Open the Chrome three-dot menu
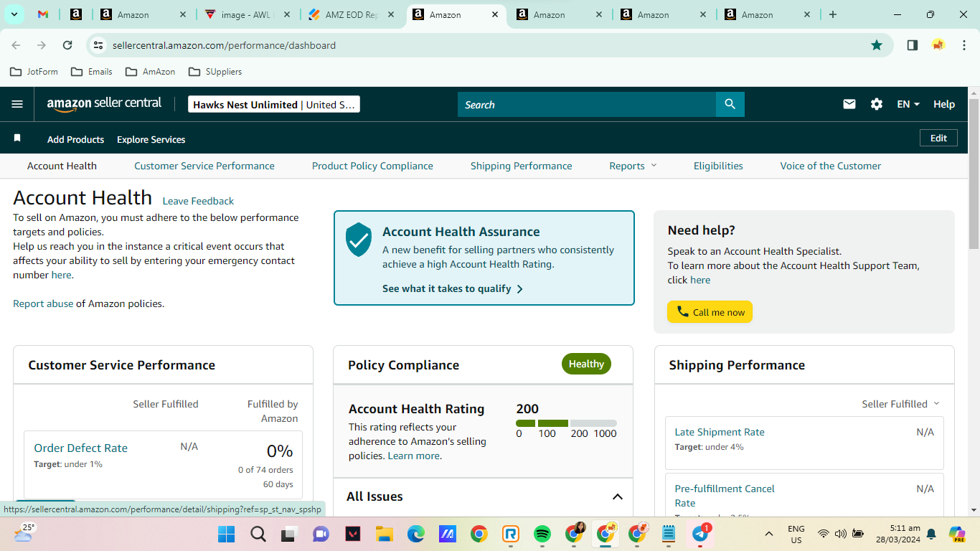This screenshot has width=980, height=551. [963, 45]
